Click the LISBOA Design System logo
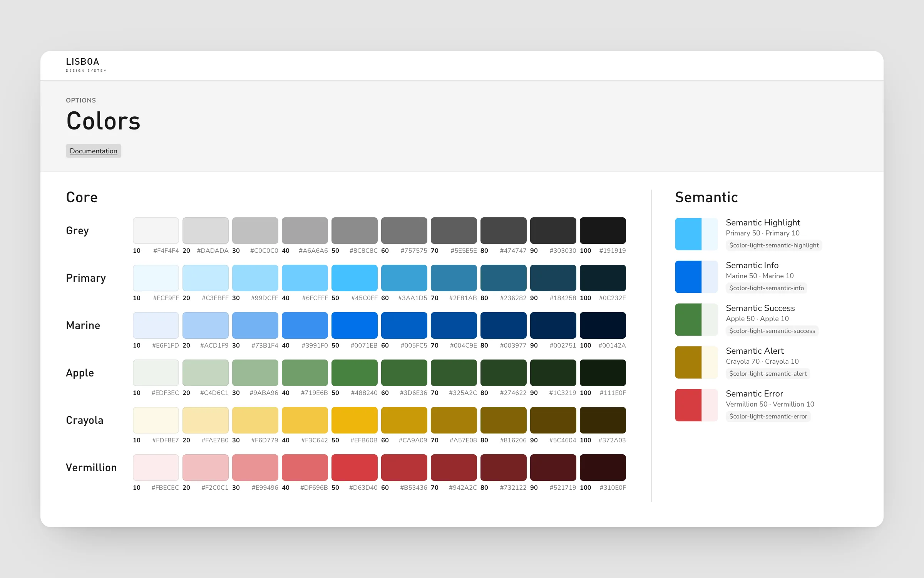 pos(86,65)
